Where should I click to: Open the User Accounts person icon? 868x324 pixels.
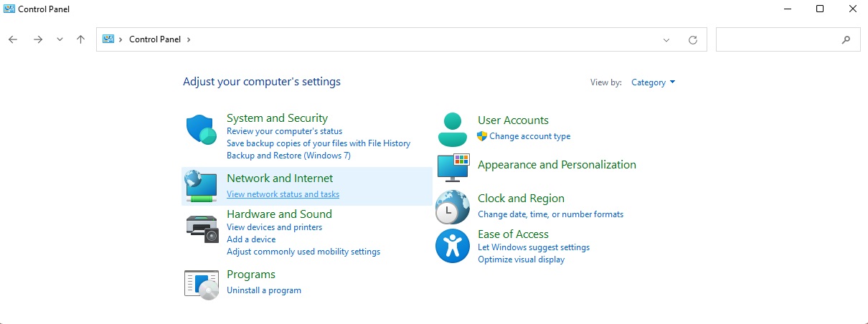(x=452, y=129)
